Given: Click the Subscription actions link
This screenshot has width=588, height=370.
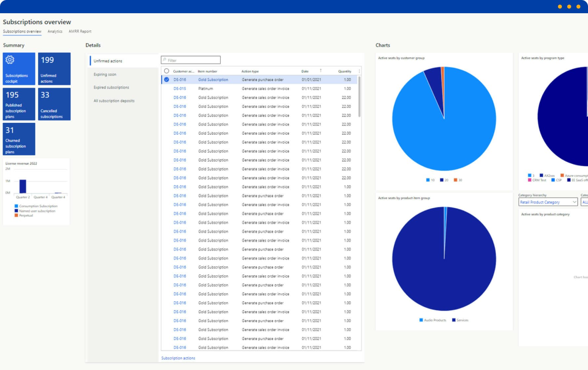Looking at the screenshot, I should point(178,358).
